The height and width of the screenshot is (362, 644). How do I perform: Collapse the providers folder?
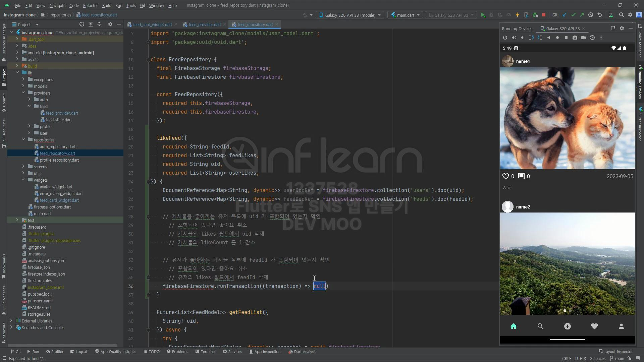[x=23, y=93]
